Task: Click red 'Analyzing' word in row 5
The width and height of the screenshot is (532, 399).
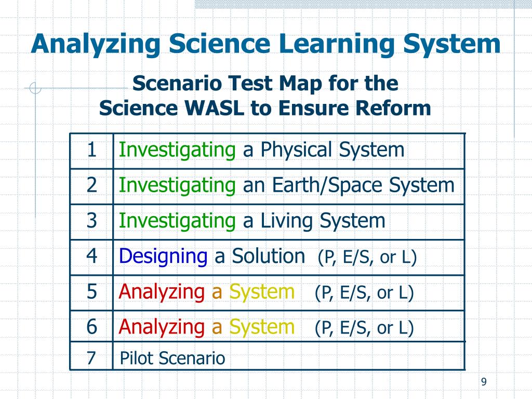Action: (x=162, y=292)
